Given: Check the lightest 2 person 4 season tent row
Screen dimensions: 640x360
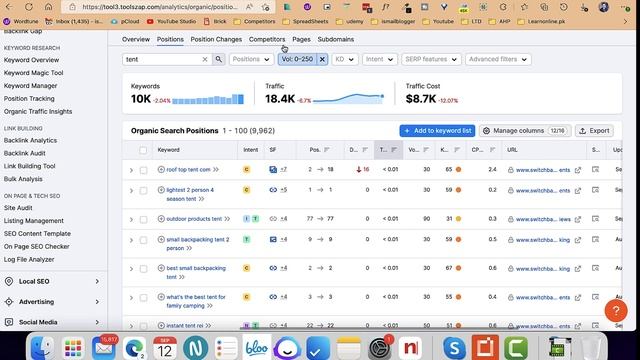Looking at the screenshot, I should coord(143,191).
